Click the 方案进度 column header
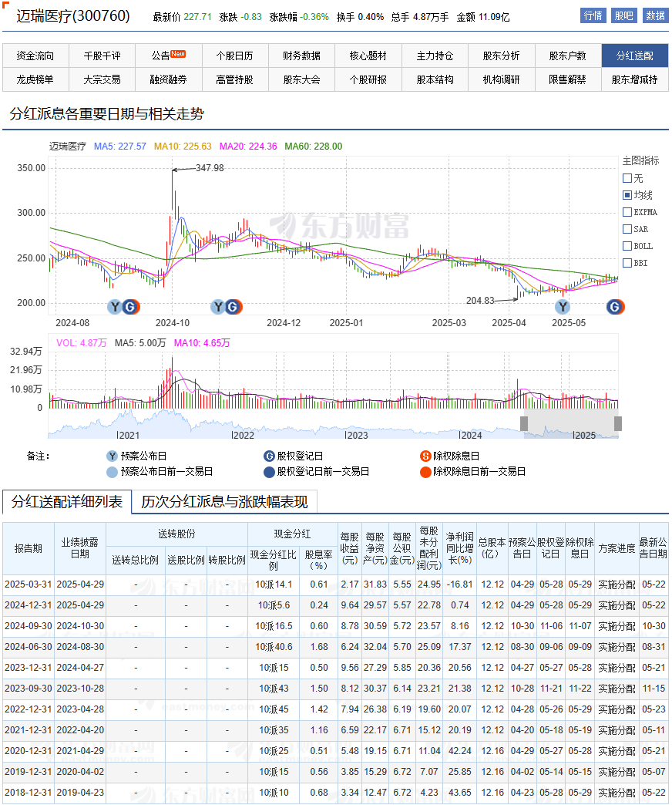 (617, 548)
